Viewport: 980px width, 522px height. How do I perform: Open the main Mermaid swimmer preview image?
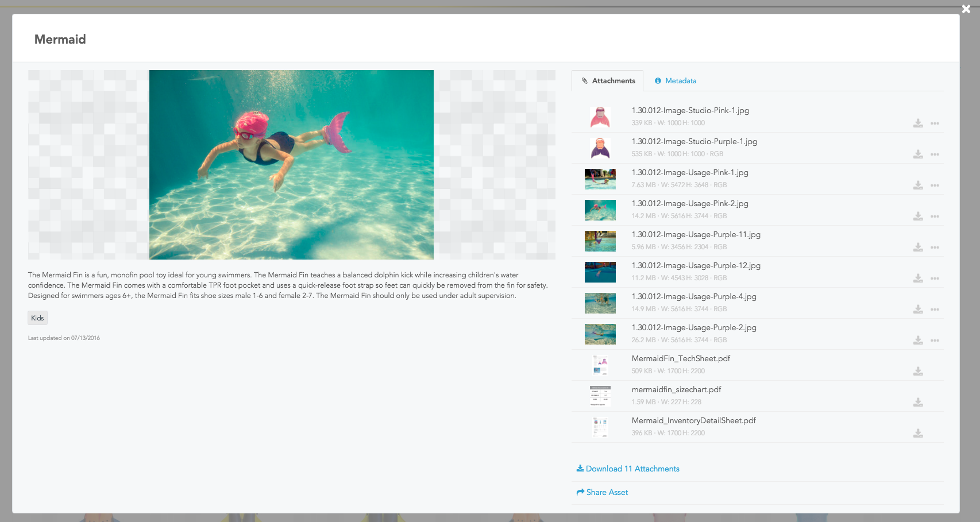(x=291, y=165)
